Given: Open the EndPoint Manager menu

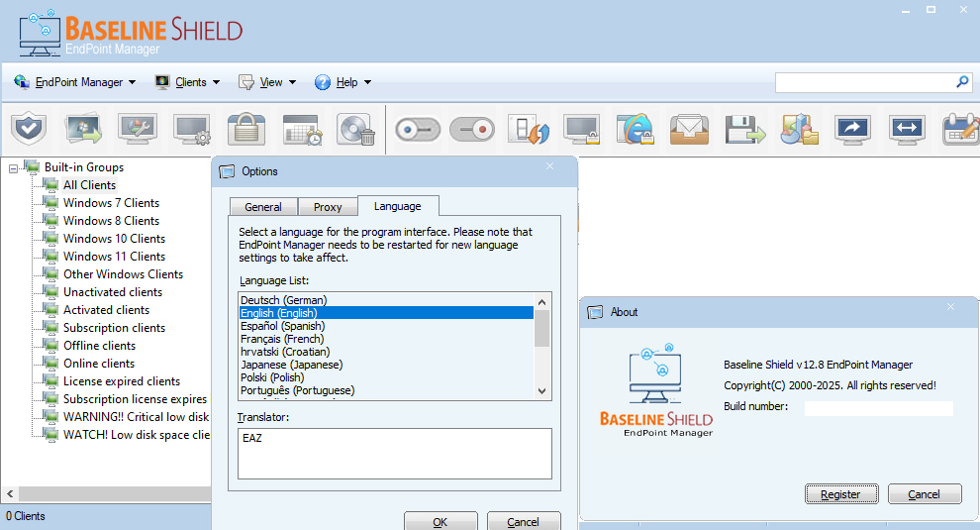Looking at the screenshot, I should [x=75, y=82].
